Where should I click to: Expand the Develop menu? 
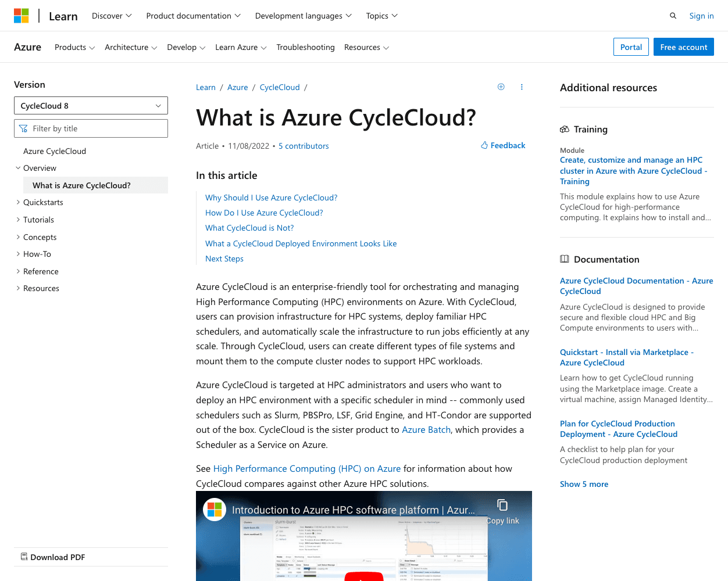(186, 47)
